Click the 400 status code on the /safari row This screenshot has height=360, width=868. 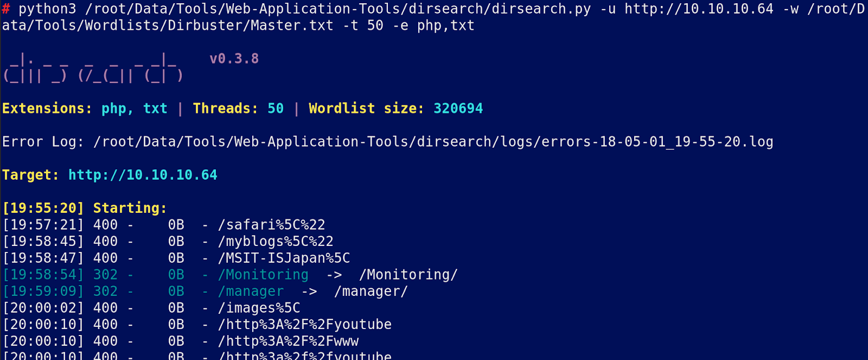105,225
